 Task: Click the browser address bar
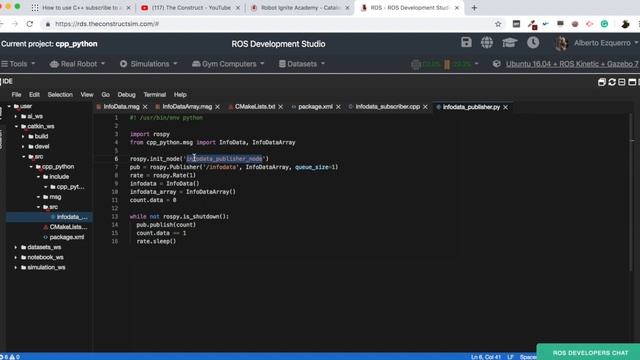[269, 24]
